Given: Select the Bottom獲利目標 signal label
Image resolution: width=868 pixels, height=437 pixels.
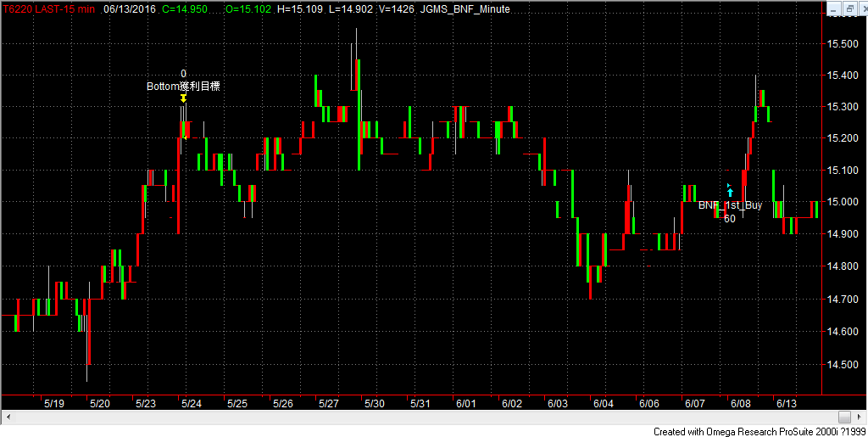Looking at the screenshot, I should [183, 86].
